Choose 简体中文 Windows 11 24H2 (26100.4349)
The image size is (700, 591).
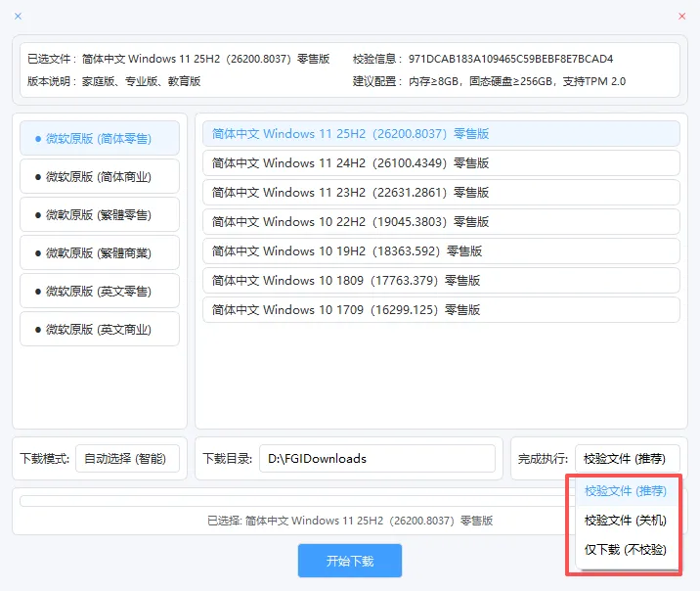tap(441, 163)
